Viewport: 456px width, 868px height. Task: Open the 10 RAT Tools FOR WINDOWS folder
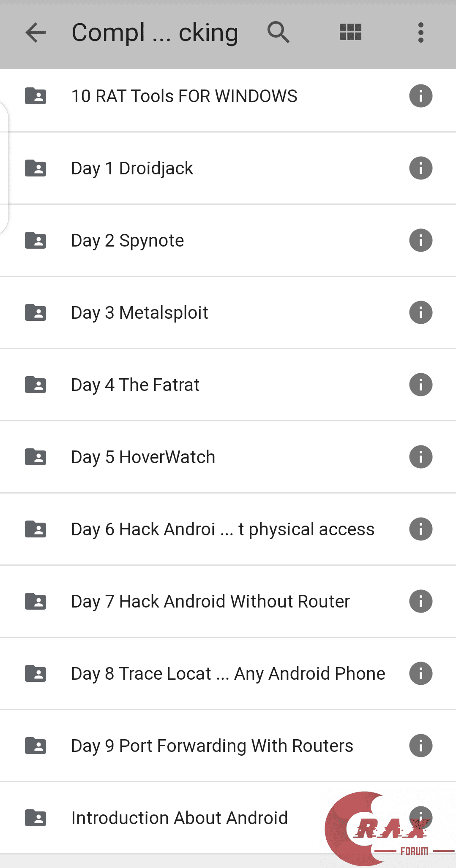[x=184, y=96]
